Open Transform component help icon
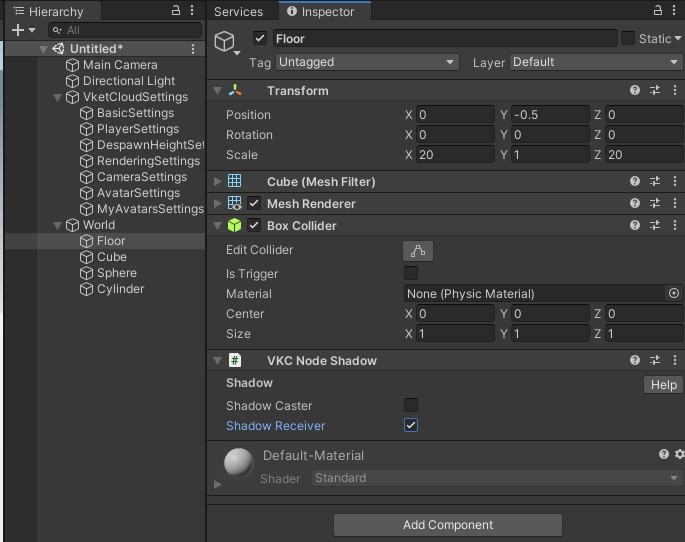685x542 pixels. [x=635, y=90]
